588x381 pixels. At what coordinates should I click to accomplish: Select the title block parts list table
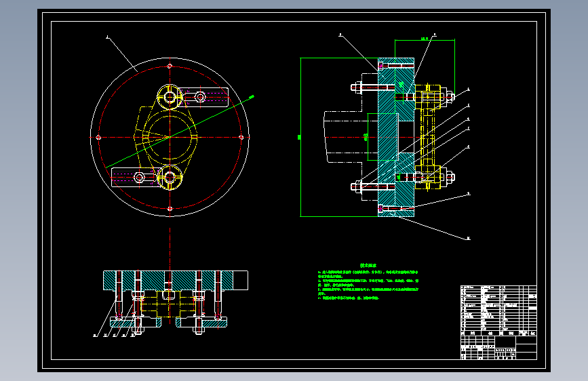coord(498,323)
